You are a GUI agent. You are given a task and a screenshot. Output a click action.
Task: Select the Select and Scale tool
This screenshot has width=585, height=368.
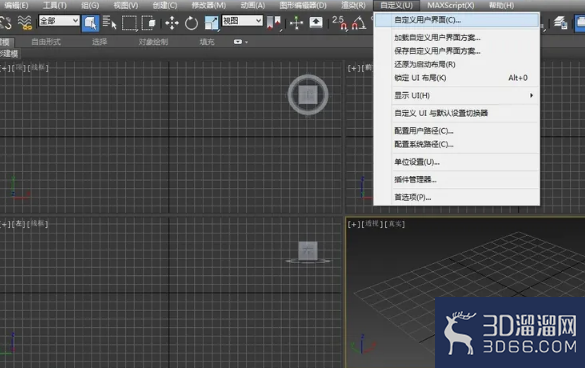pyautogui.click(x=211, y=23)
